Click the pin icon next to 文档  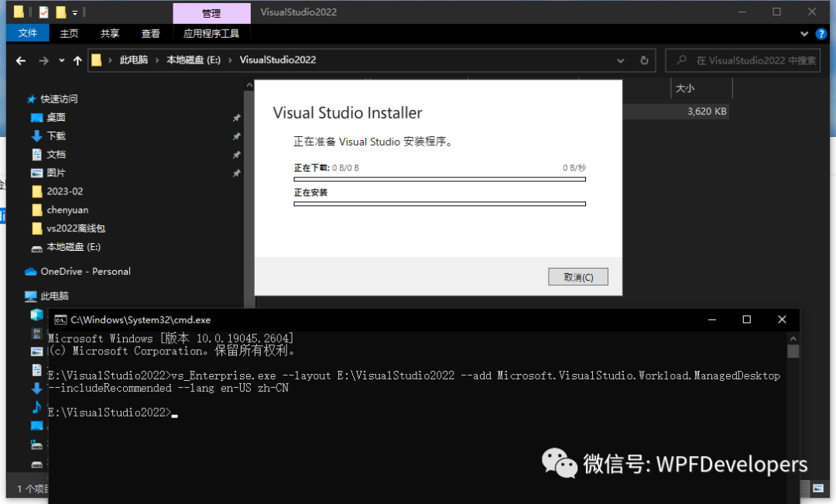(236, 155)
